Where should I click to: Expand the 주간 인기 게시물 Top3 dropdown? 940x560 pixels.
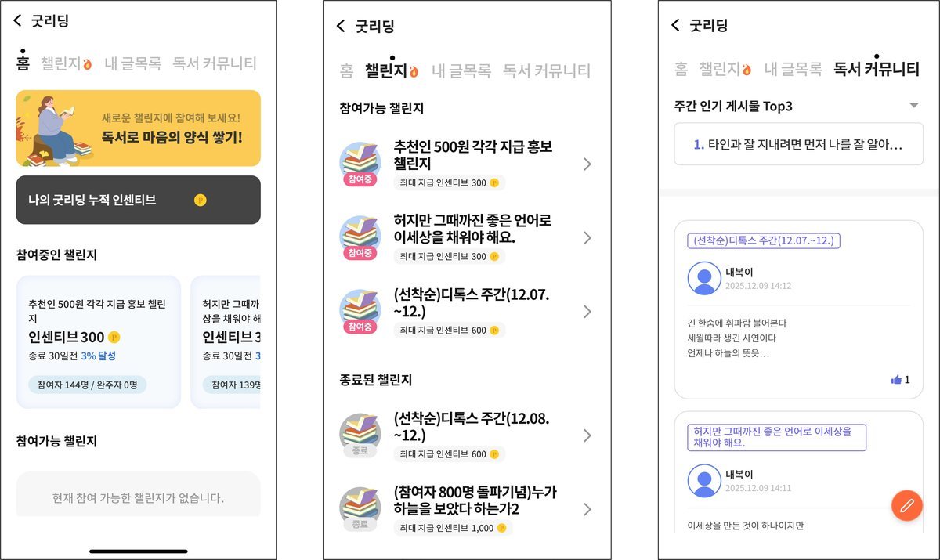913,106
